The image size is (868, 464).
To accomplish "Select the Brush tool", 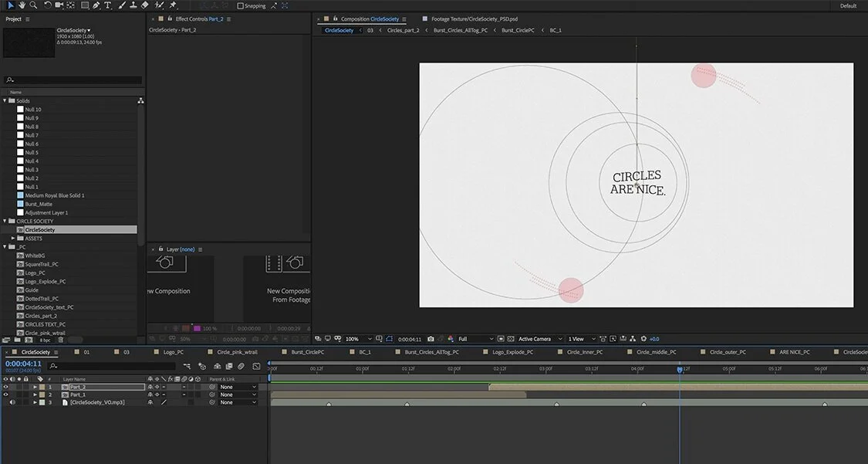I will (122, 5).
